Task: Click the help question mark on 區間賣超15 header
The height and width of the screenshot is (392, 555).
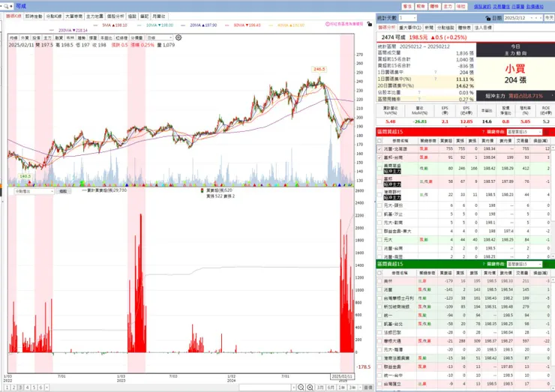Action: click(483, 265)
